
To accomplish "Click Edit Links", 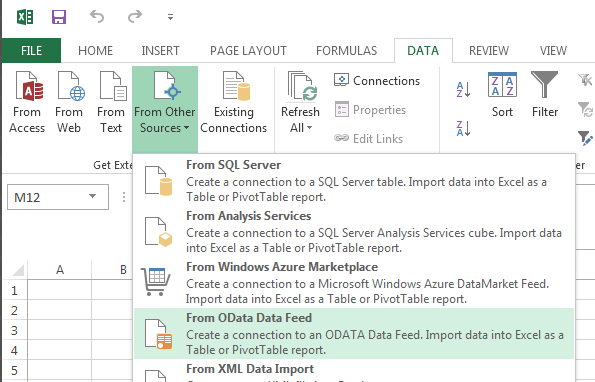I will pos(368,138).
